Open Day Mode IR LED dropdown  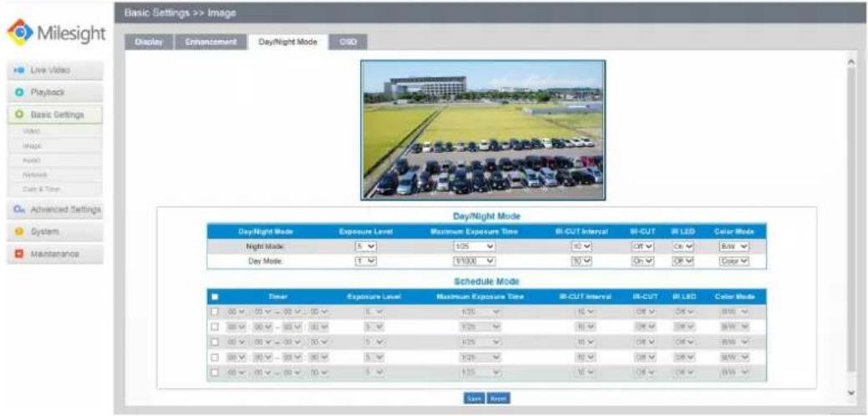tap(683, 261)
